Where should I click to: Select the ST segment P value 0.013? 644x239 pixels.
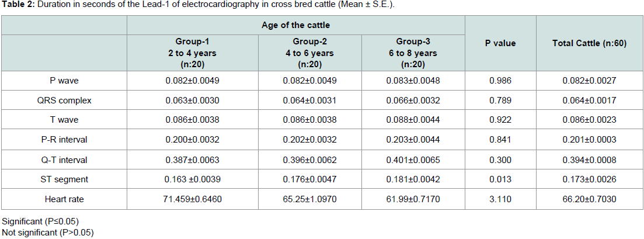pos(500,180)
